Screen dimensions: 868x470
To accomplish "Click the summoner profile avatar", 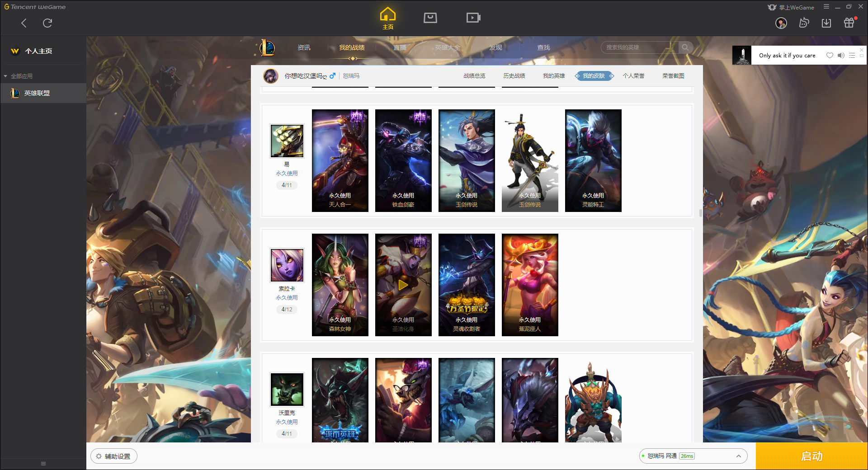I will click(271, 76).
